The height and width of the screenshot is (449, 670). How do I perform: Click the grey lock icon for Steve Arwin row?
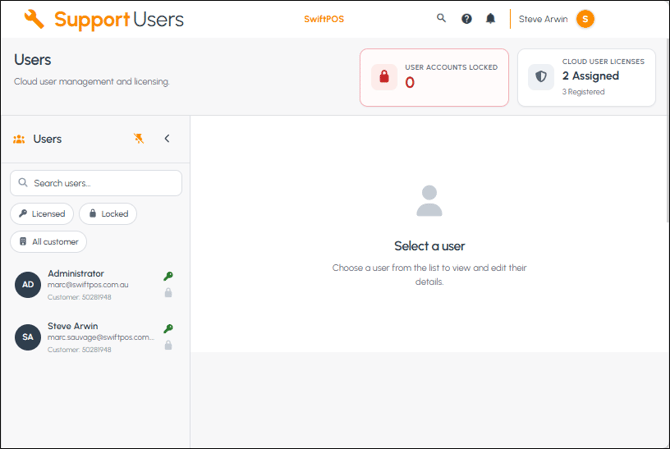(x=168, y=345)
